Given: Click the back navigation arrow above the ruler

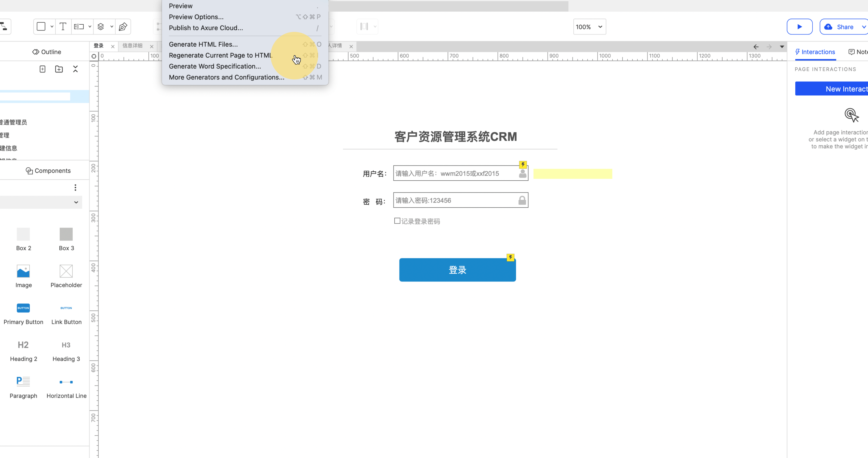Looking at the screenshot, I should coord(756,47).
